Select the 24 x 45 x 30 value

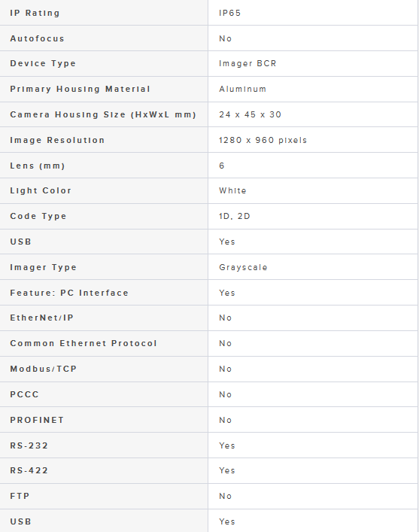(250, 114)
